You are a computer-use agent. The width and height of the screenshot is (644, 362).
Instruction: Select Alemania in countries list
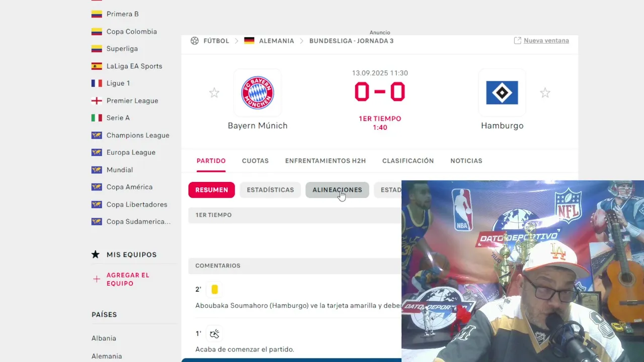point(107,356)
